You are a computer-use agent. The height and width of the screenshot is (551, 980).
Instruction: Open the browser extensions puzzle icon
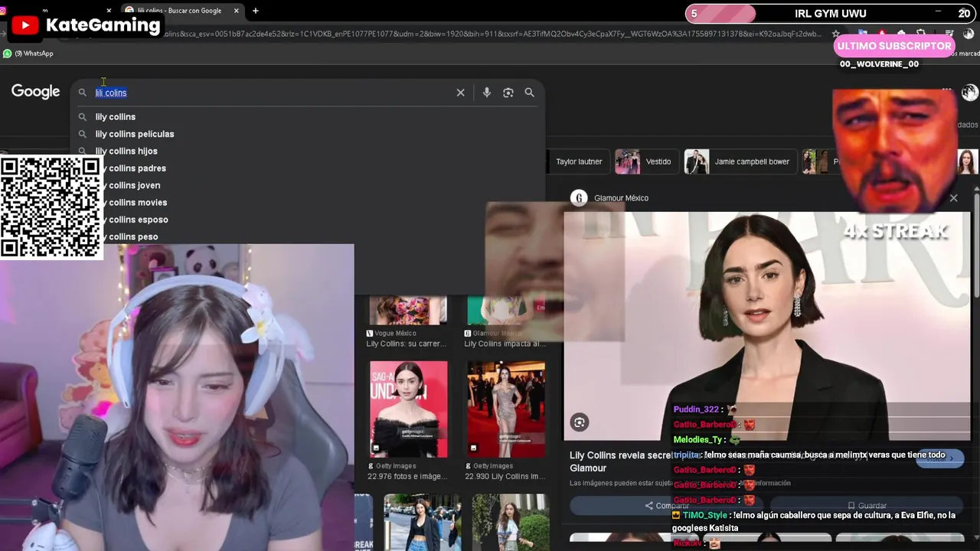pyautogui.click(x=922, y=34)
